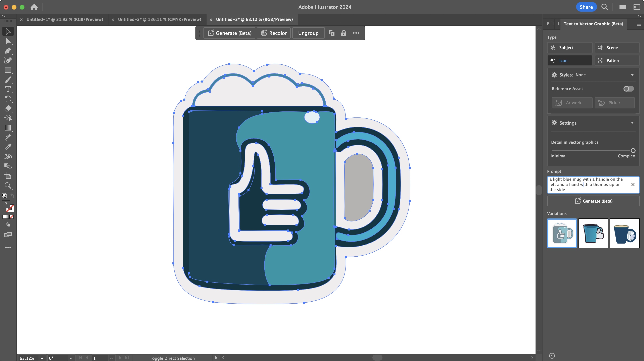Click the Ungroup button in toolbar
Viewport: 644px width, 361px height.
point(308,33)
